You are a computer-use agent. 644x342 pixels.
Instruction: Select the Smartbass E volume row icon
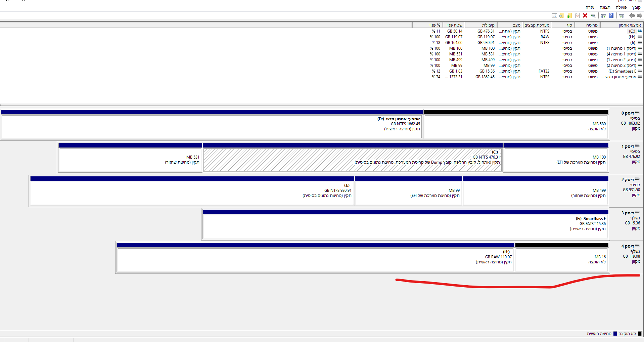[640, 71]
